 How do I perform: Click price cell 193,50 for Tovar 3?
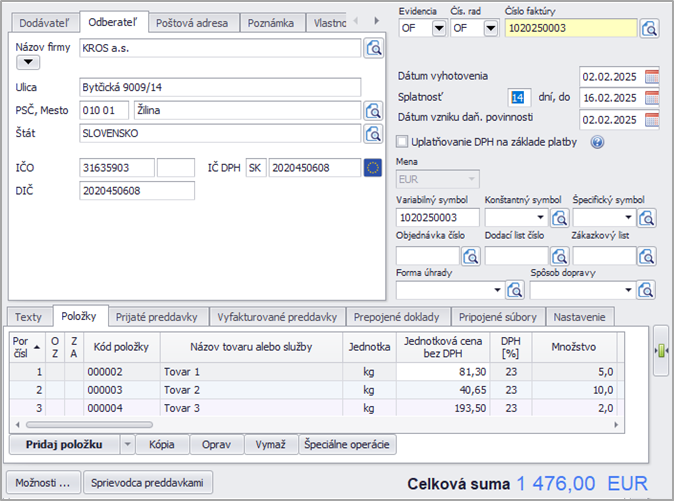click(x=443, y=408)
